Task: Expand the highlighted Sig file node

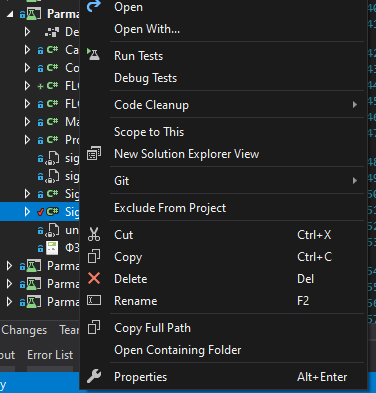Action: point(27,212)
